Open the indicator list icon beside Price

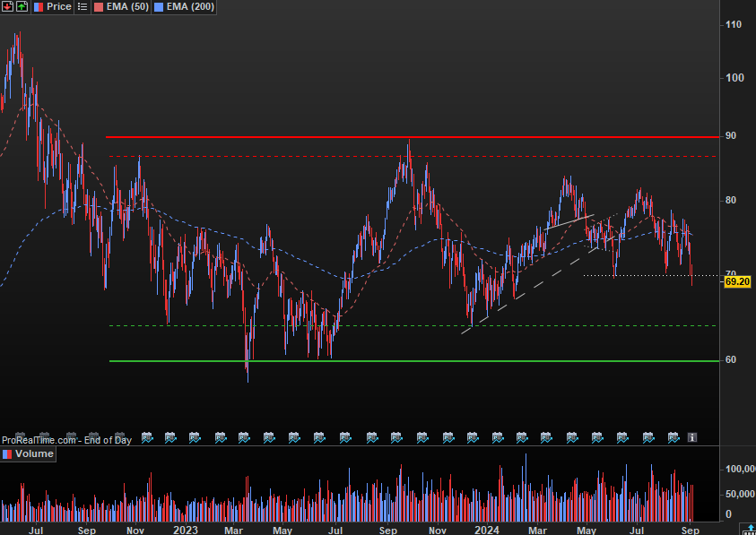point(83,7)
